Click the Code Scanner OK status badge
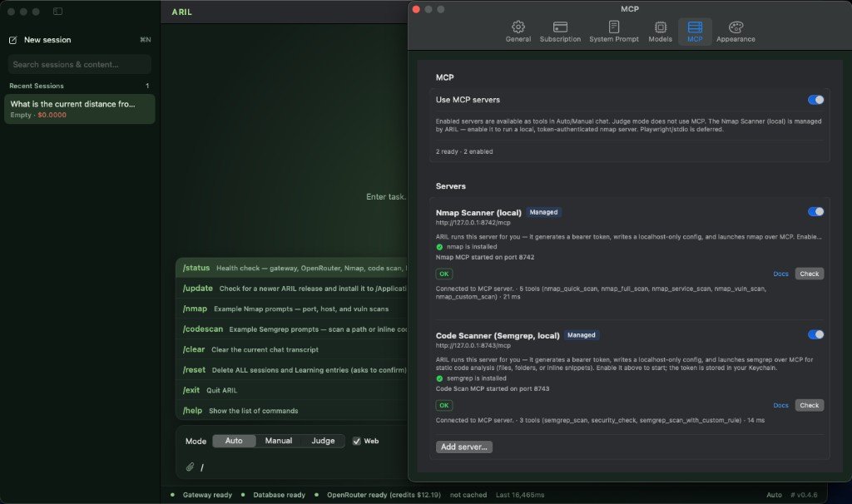 point(444,405)
